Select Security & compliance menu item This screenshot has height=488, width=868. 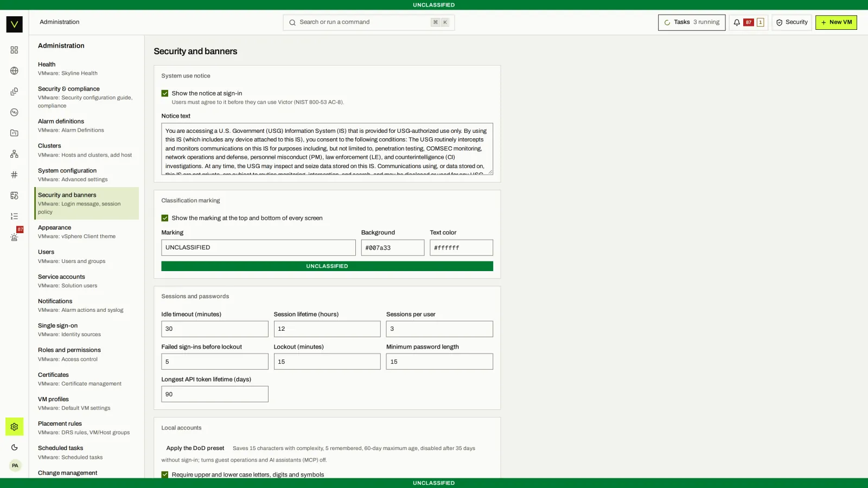pos(86,97)
